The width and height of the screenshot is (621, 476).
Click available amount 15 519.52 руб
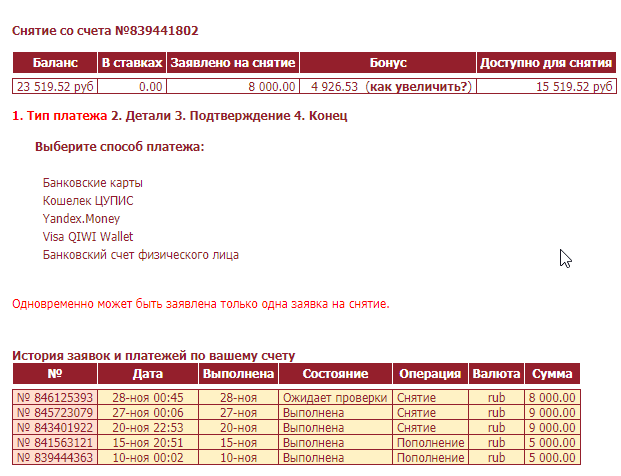coord(574,86)
